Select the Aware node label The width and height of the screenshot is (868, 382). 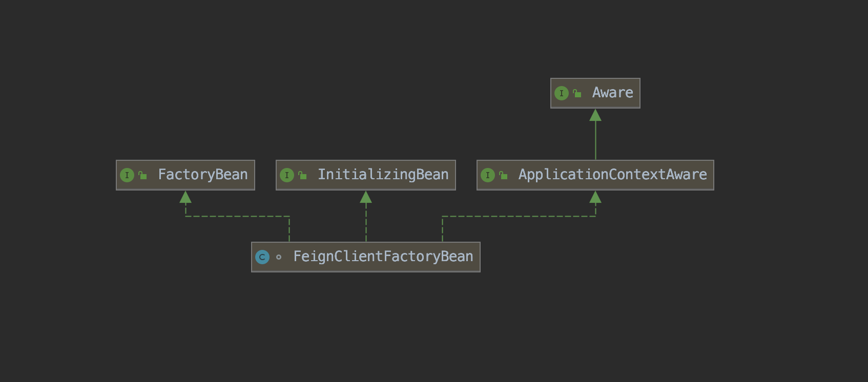[612, 93]
